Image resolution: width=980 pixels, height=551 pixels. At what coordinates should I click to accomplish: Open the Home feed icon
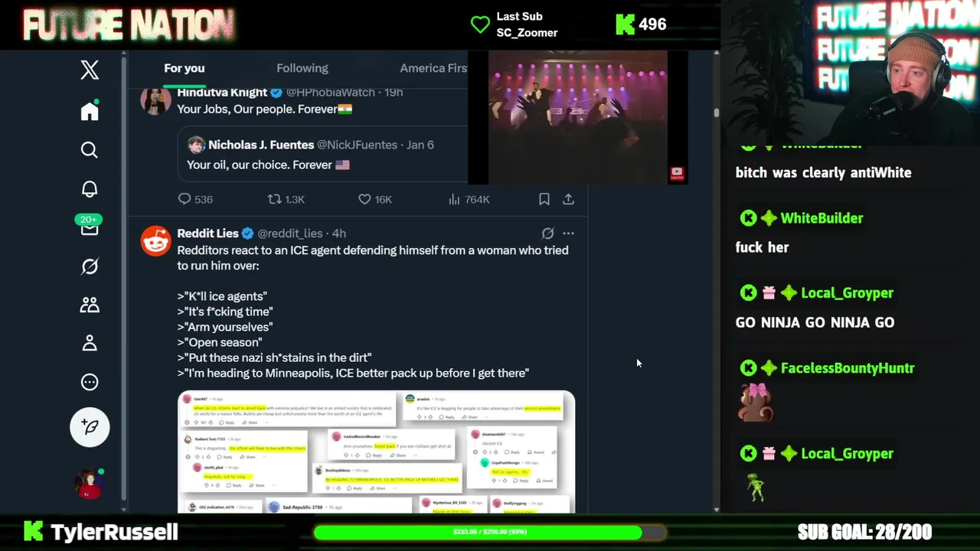tap(90, 112)
